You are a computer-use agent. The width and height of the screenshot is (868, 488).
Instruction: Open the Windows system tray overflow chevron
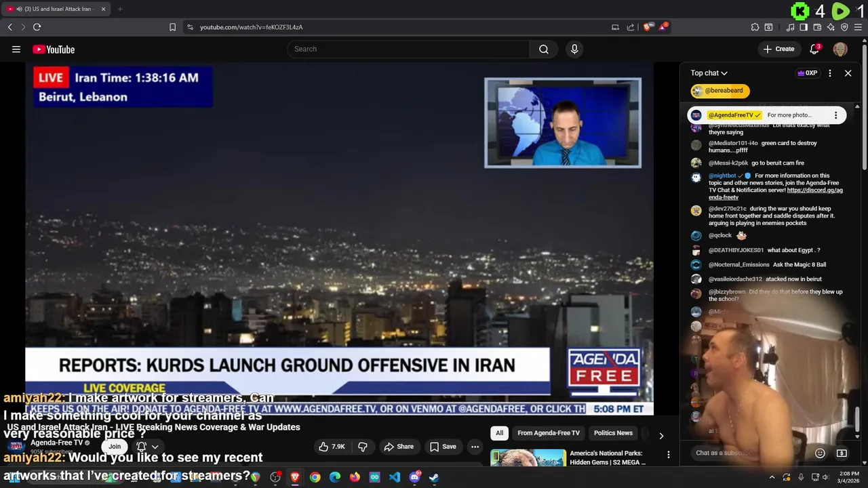tap(772, 477)
